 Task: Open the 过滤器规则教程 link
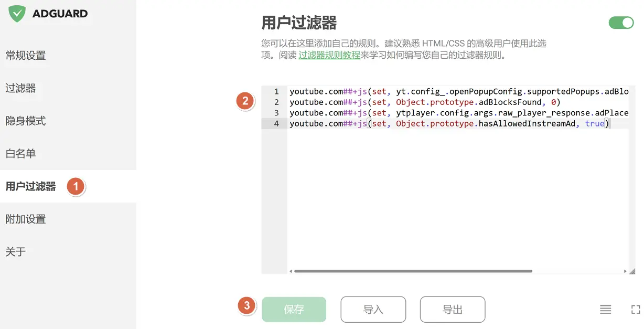[x=329, y=55]
